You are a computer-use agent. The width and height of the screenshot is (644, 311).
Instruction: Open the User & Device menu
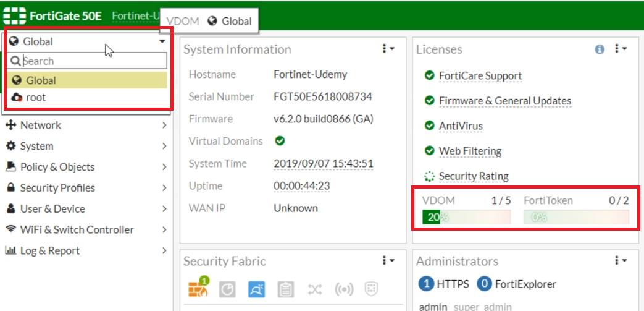(x=86, y=209)
